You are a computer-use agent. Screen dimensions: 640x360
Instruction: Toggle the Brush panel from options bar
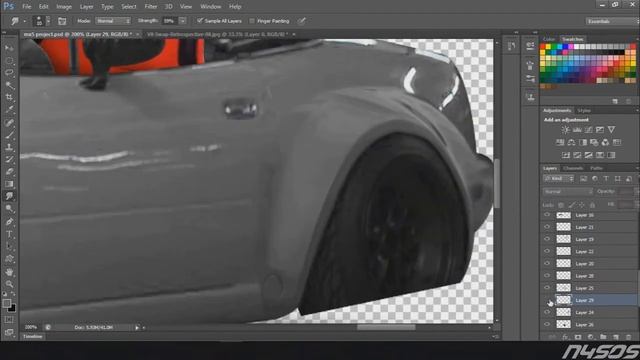[62, 21]
